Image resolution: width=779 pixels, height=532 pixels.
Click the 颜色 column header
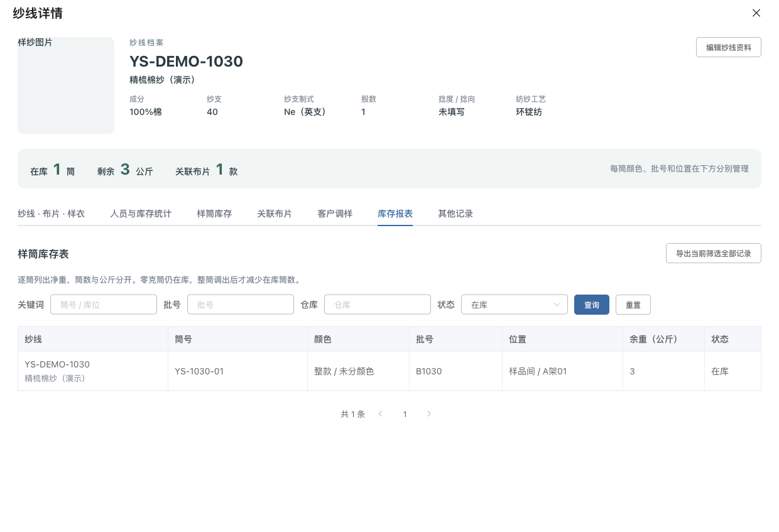click(x=359, y=339)
